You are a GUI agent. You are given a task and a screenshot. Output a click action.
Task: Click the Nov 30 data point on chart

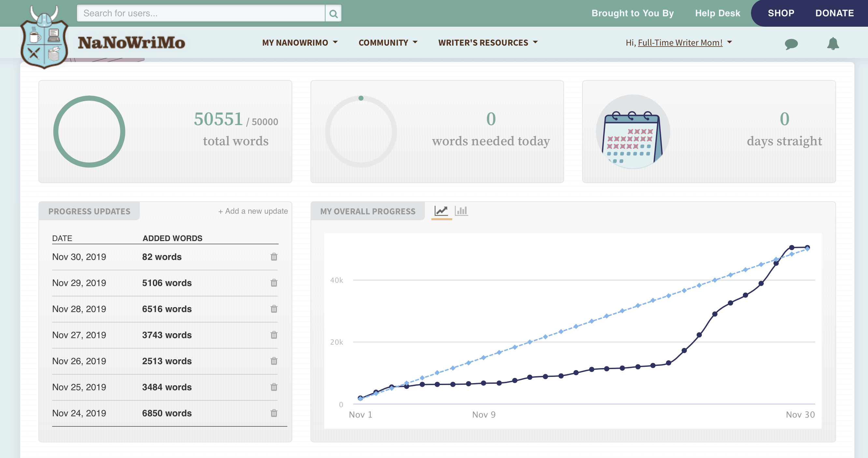coord(807,248)
